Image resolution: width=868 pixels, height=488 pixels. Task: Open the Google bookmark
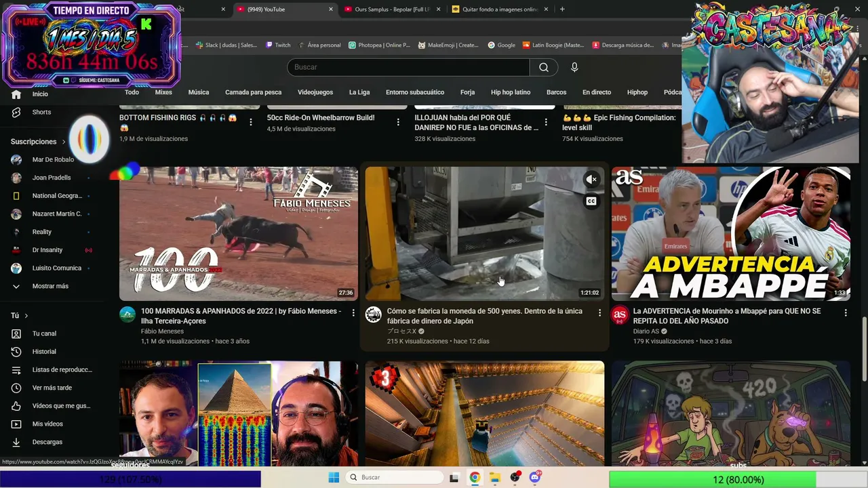(501, 45)
